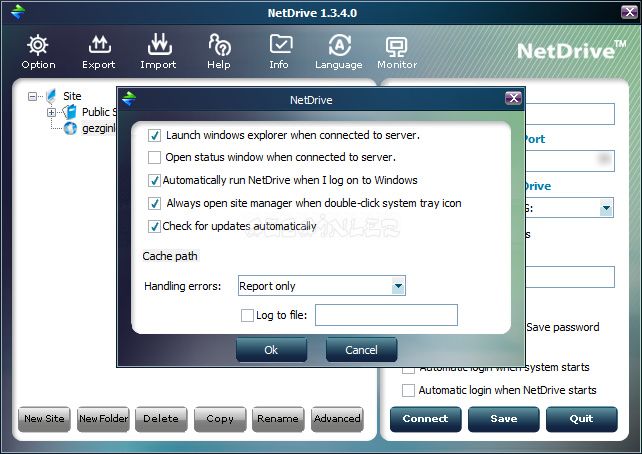Image resolution: width=642 pixels, height=454 pixels.
Task: Expand the Public folder tree node
Action: [52, 112]
